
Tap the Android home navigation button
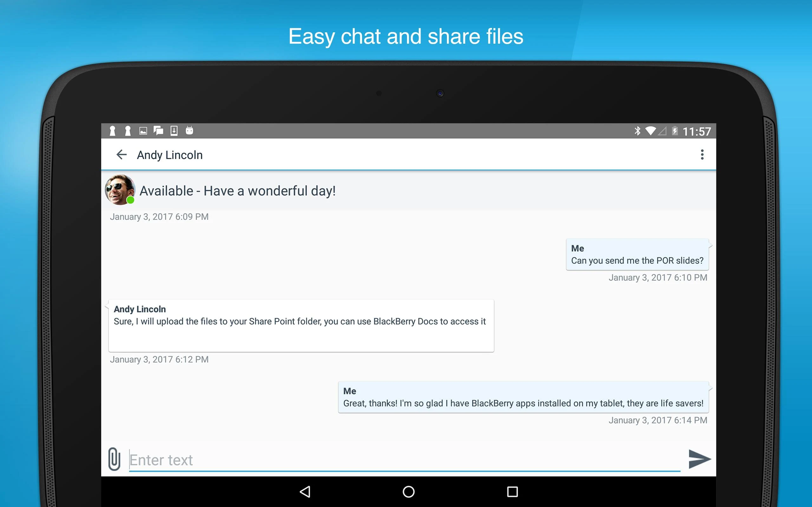point(408,491)
